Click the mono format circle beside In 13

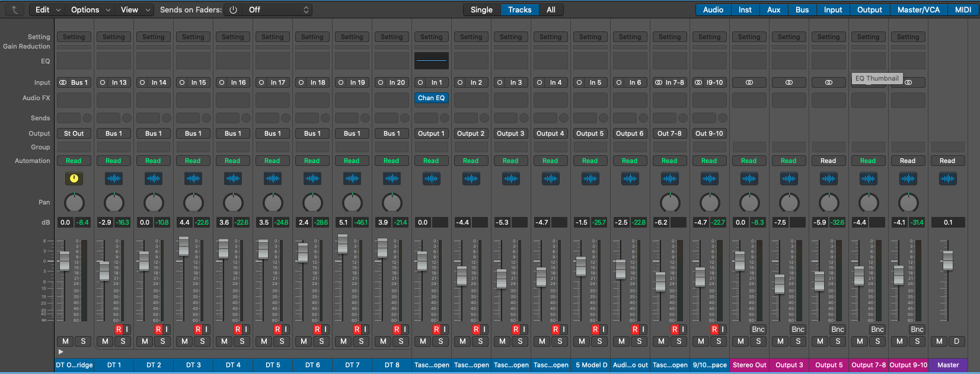click(x=103, y=82)
